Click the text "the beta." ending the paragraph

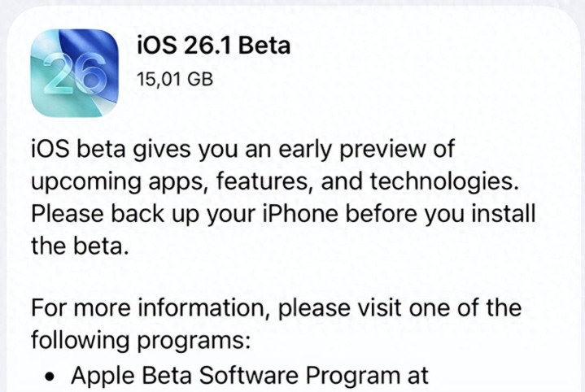click(80, 247)
